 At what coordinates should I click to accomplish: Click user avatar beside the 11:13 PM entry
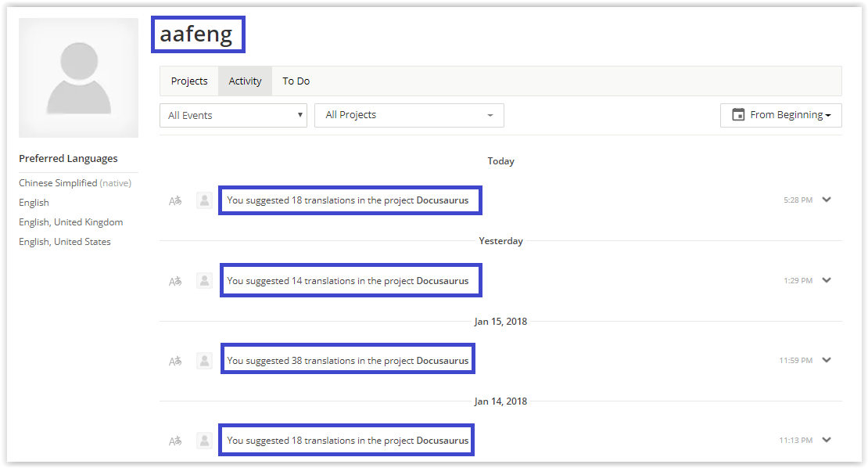(x=204, y=441)
